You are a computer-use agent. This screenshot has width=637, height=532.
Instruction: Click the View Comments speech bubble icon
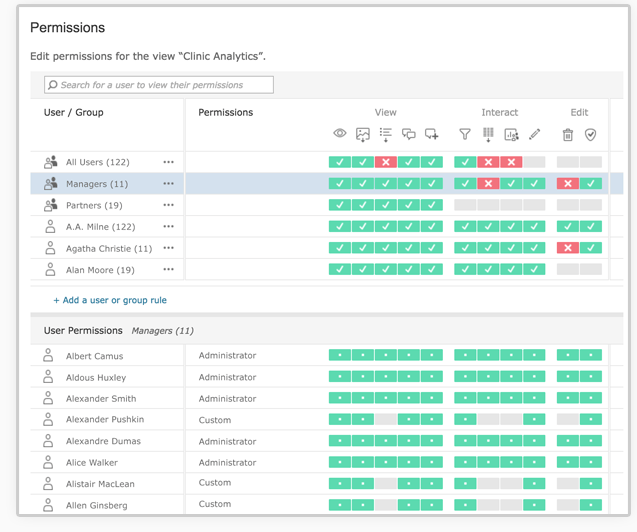click(x=408, y=134)
